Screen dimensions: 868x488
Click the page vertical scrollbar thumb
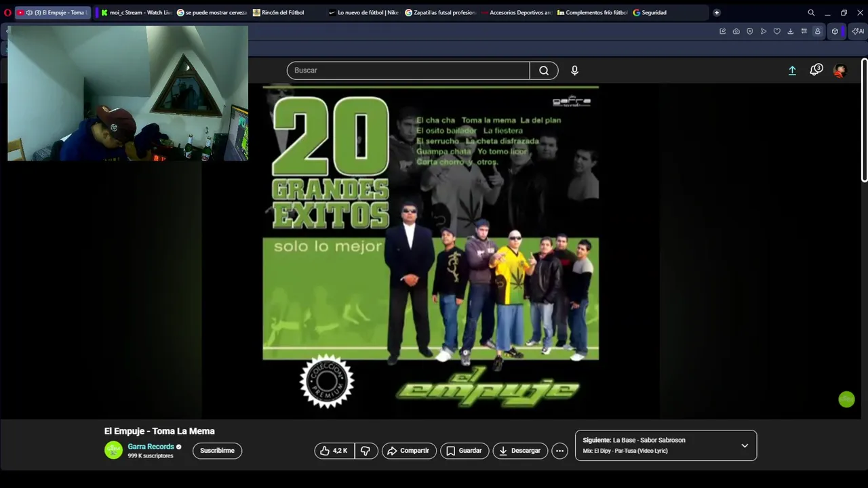tap(864, 120)
